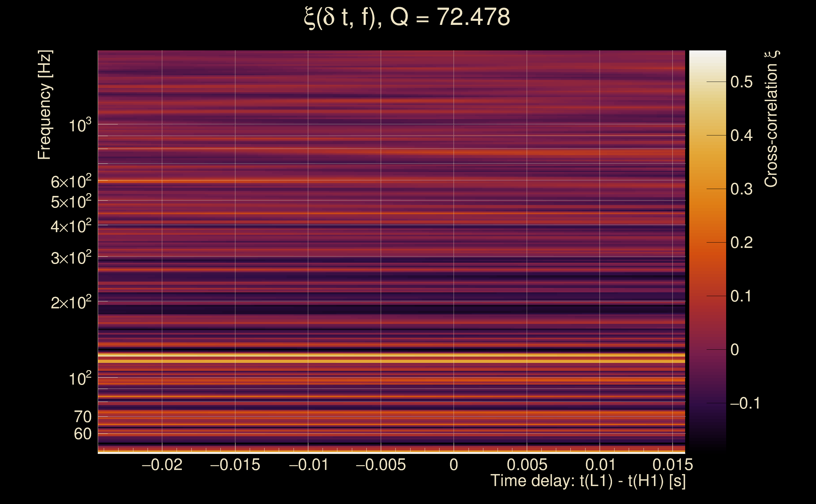Click the 0 tick label on colorbar

click(735, 350)
